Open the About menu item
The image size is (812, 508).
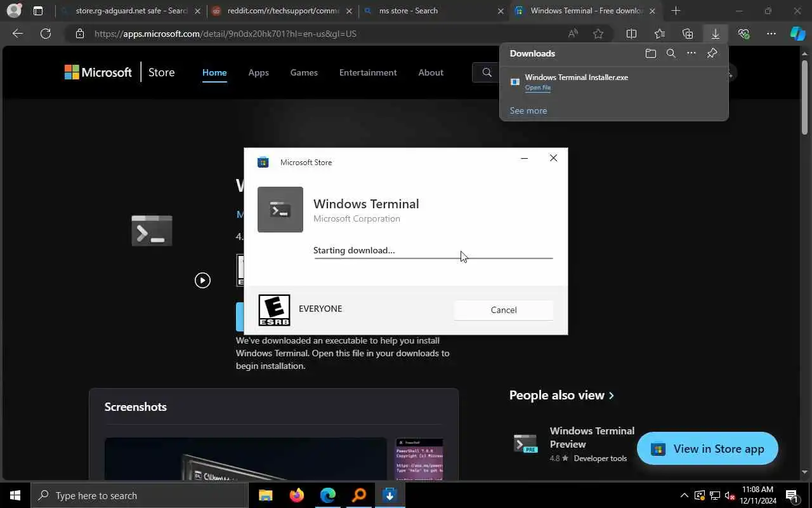(x=431, y=72)
